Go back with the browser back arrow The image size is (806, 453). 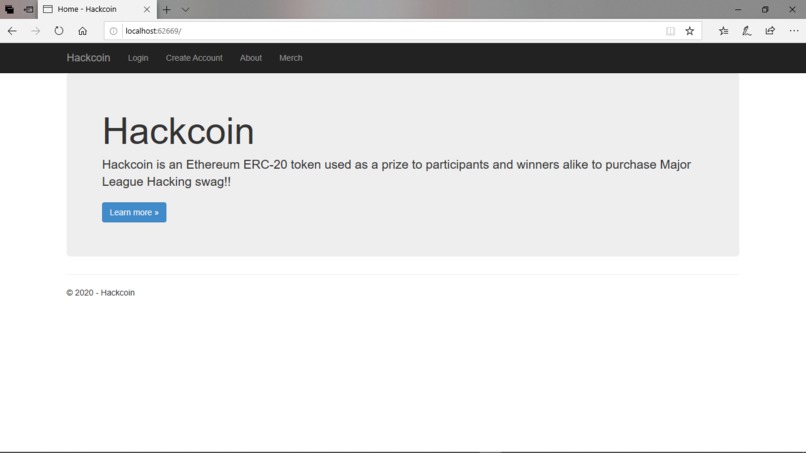pyautogui.click(x=12, y=31)
